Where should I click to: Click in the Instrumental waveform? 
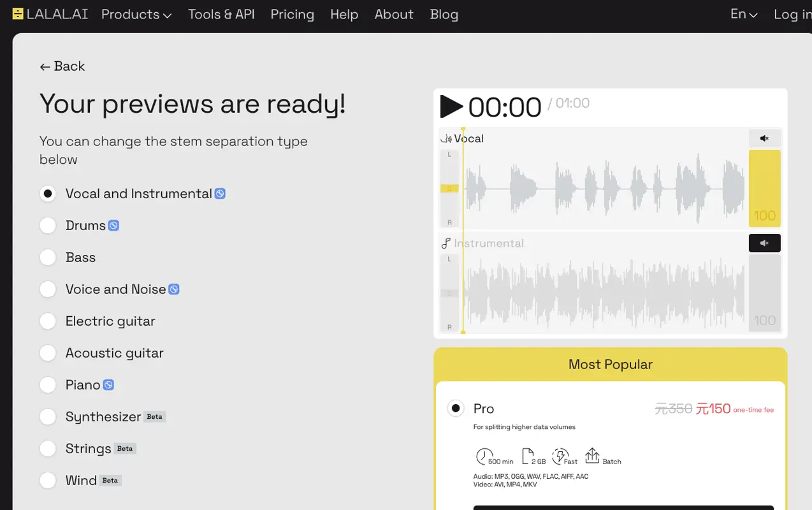click(x=604, y=293)
